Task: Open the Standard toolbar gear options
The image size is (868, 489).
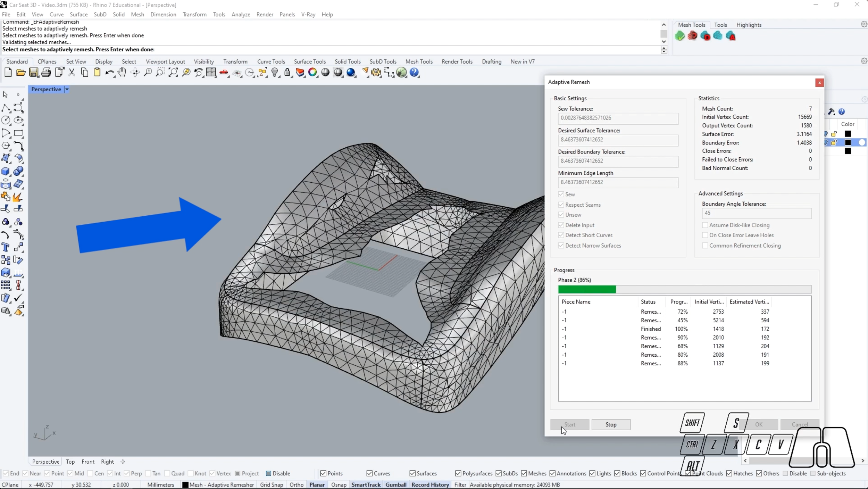Action: (864, 61)
